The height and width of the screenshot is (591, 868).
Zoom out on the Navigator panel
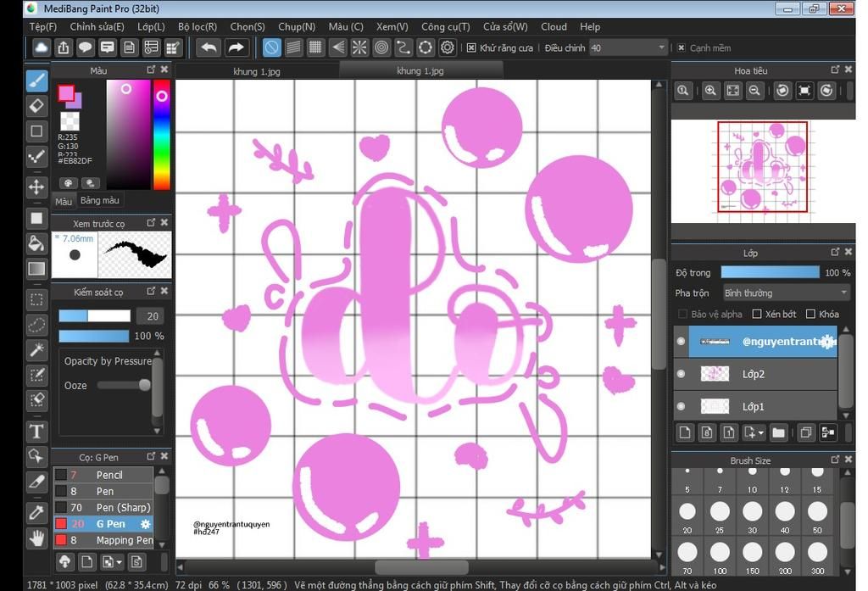[x=754, y=91]
